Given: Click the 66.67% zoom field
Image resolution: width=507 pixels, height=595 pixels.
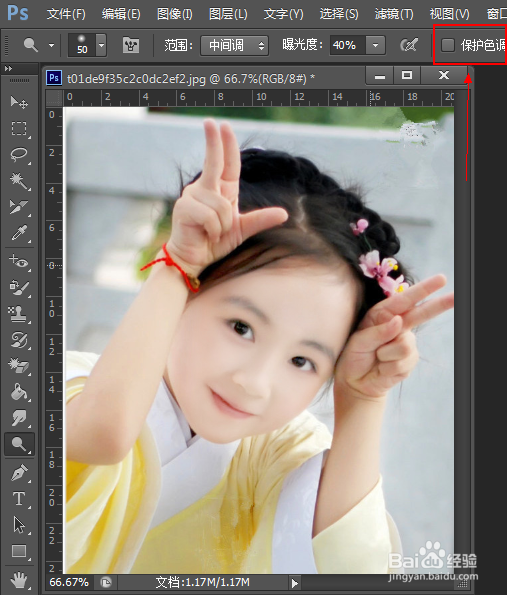Looking at the screenshot, I should click(x=69, y=582).
